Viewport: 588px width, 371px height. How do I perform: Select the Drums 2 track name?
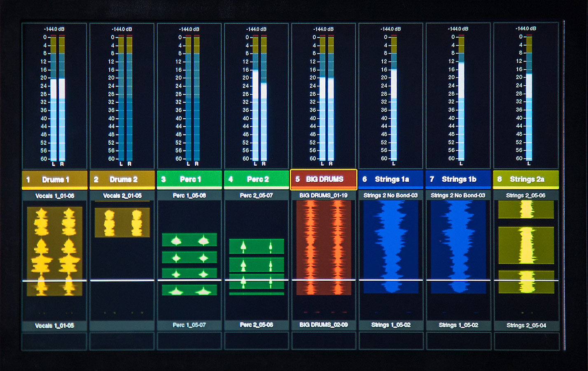122,180
